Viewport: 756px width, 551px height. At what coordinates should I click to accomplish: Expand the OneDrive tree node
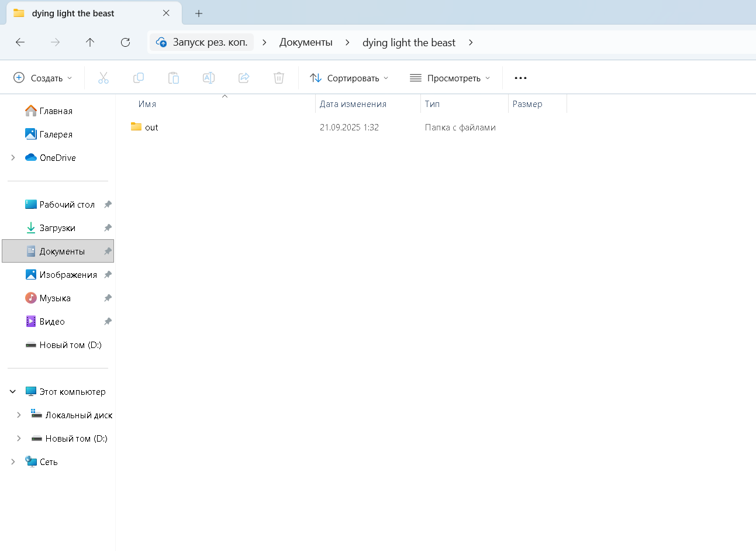[13, 158]
